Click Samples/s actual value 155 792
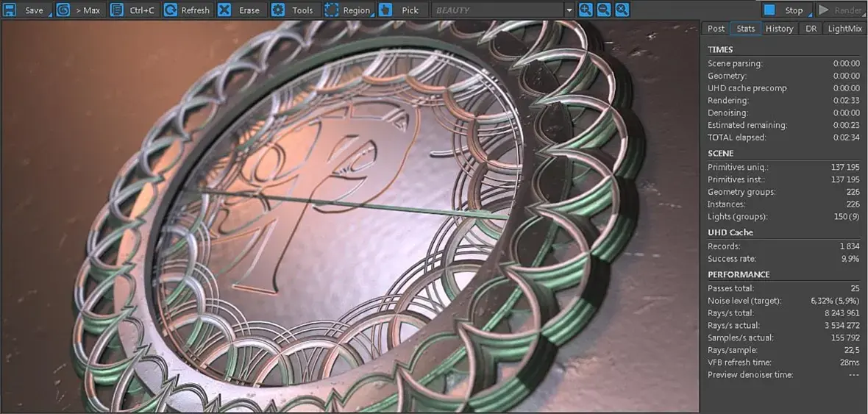868x414 pixels. (x=844, y=338)
